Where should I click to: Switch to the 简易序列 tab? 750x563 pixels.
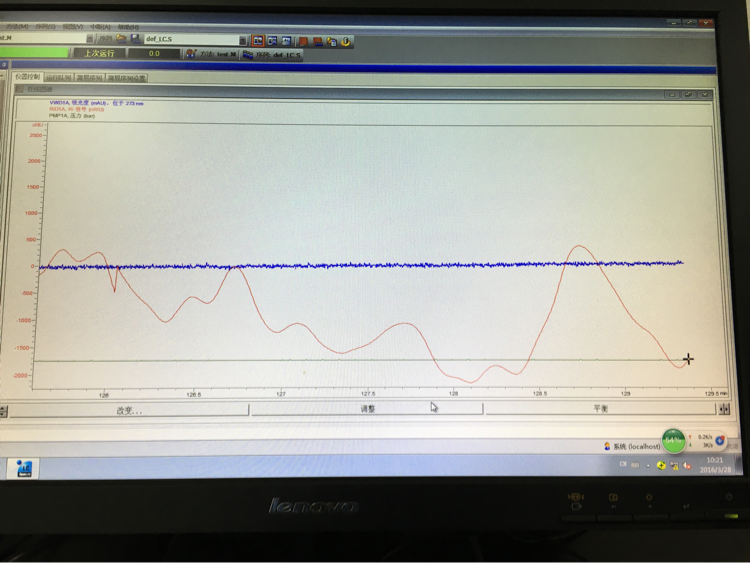tap(89, 78)
